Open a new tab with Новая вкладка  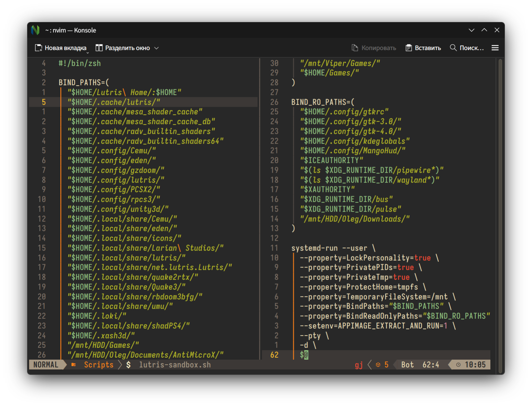(61, 48)
